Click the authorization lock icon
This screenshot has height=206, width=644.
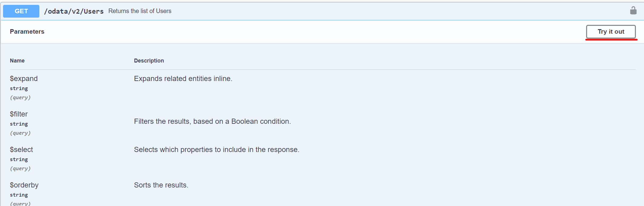(x=633, y=11)
